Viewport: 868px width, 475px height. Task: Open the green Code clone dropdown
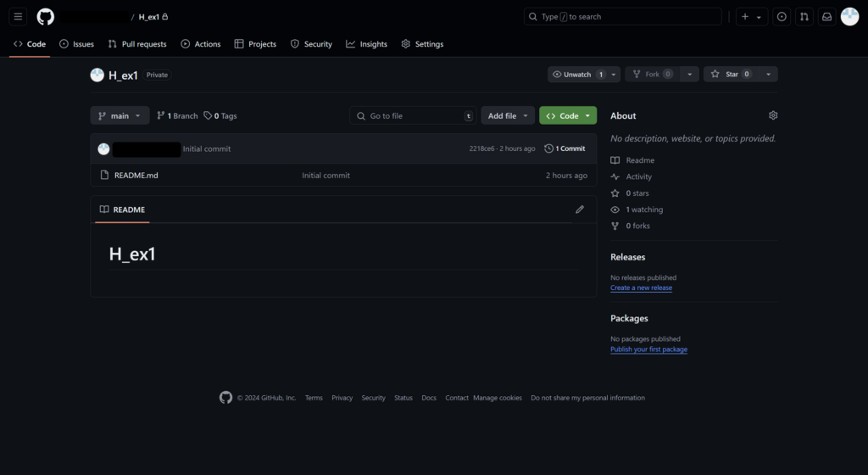pyautogui.click(x=568, y=115)
